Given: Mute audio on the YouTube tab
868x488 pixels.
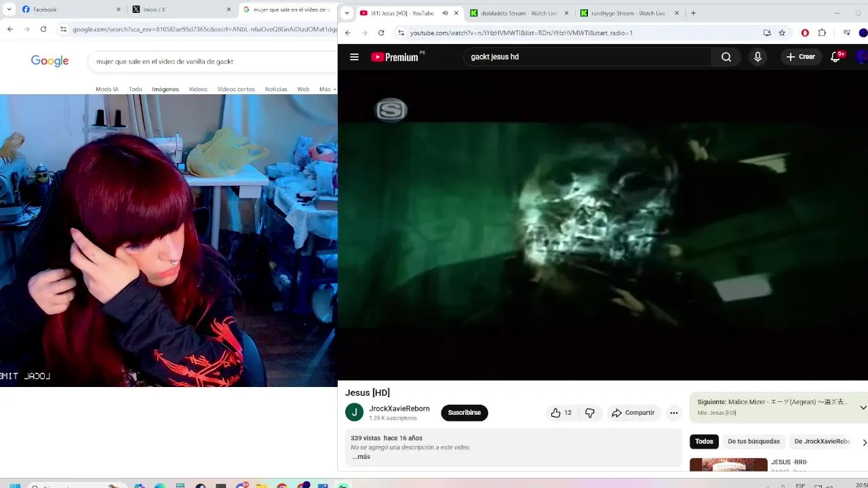Looking at the screenshot, I should (445, 13).
